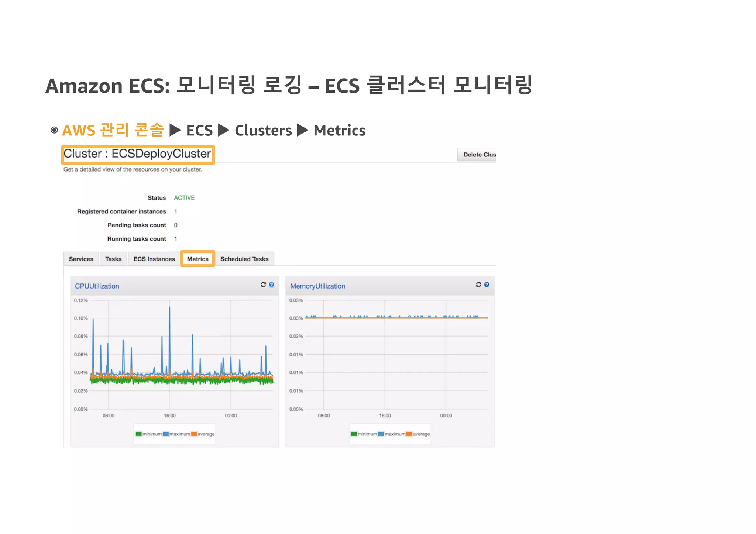
Task: Click maximum legend swatch in CPU chart
Action: pyautogui.click(x=166, y=434)
